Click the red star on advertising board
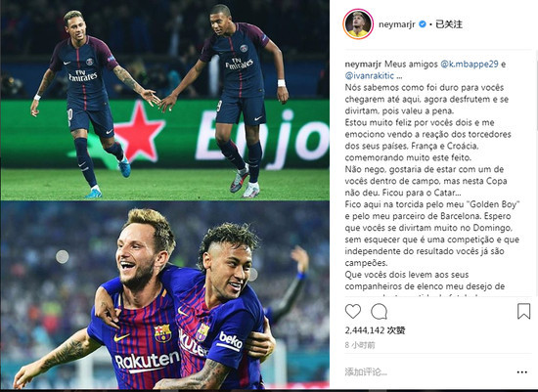538x392 pixels. [139, 131]
